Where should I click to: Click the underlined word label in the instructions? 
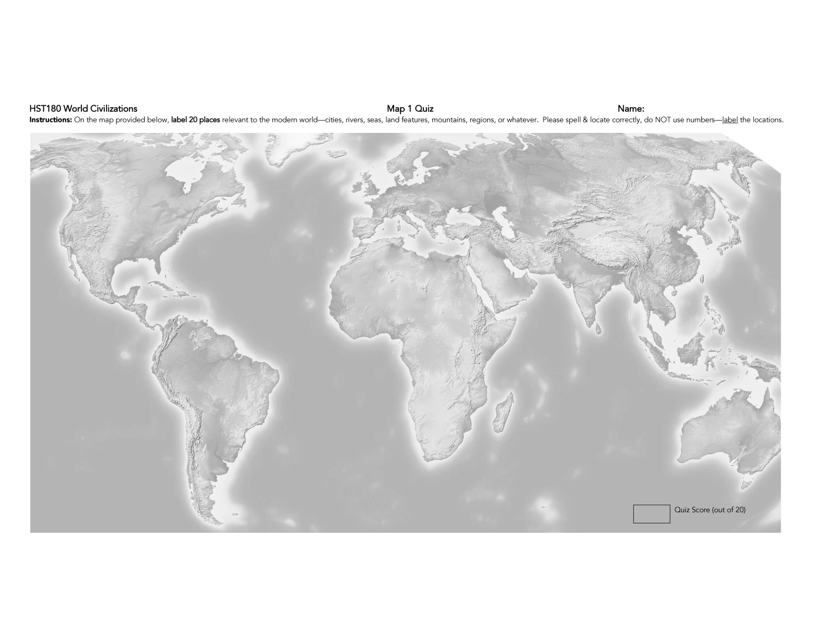730,119
